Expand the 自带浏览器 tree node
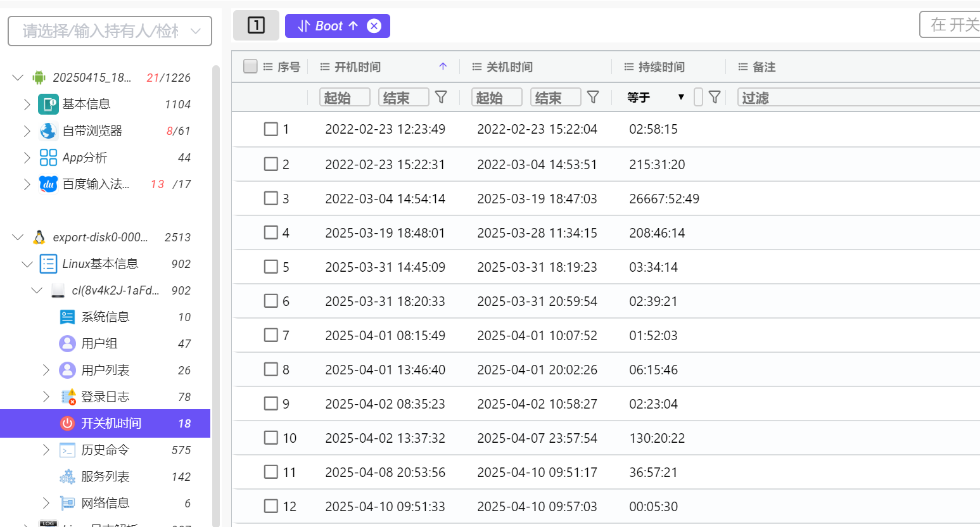The width and height of the screenshot is (980, 527). click(x=27, y=130)
